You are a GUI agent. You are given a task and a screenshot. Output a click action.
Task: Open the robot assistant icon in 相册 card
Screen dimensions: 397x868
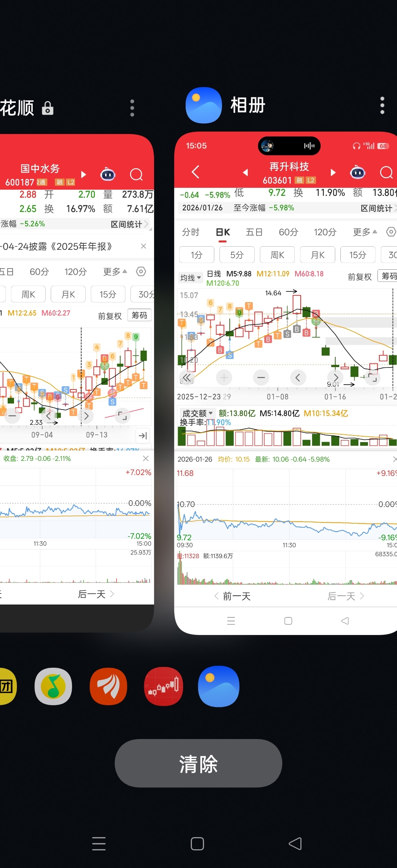(358, 172)
